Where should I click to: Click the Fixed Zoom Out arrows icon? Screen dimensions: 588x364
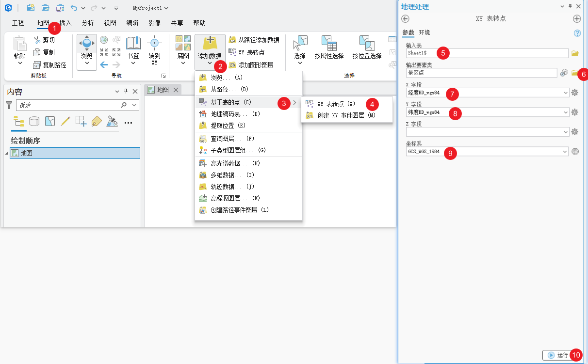116,52
